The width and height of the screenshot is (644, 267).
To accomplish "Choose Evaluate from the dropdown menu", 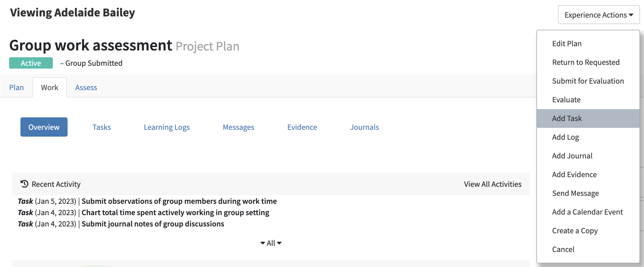I will coord(566,100).
